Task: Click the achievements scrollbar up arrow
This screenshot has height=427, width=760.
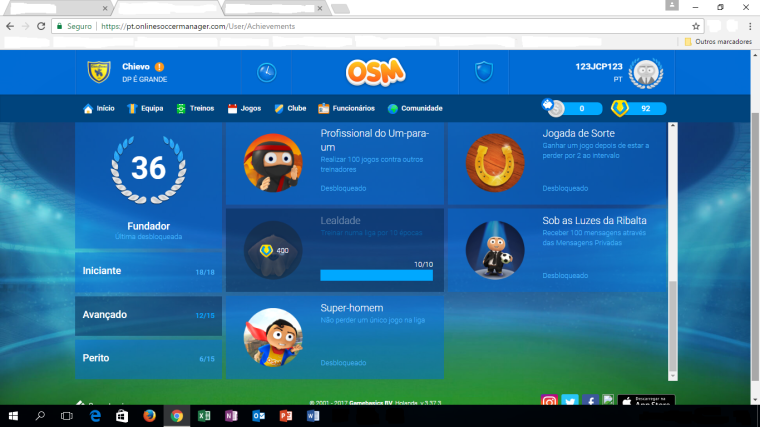Action: (673, 126)
